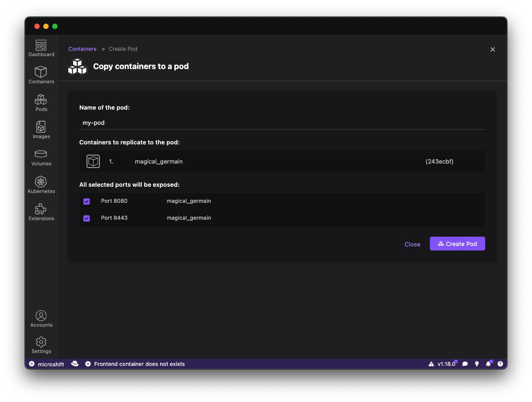Open the Dashboard sidebar icon

(41, 49)
